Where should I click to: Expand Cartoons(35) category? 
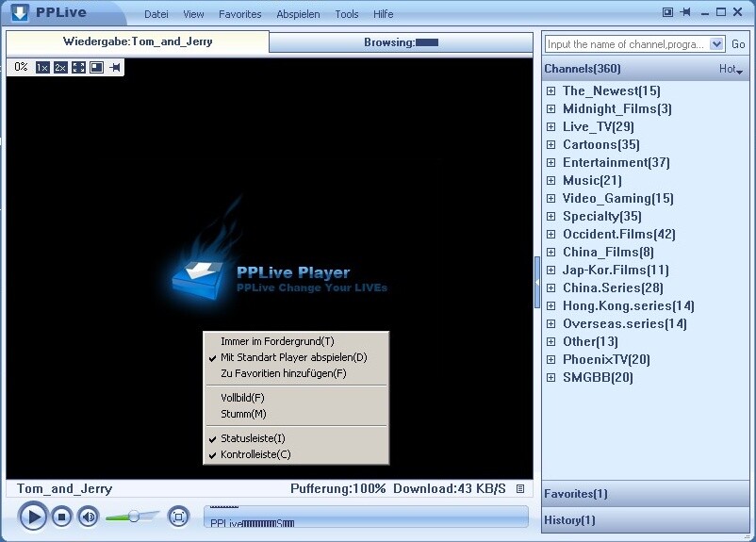551,144
